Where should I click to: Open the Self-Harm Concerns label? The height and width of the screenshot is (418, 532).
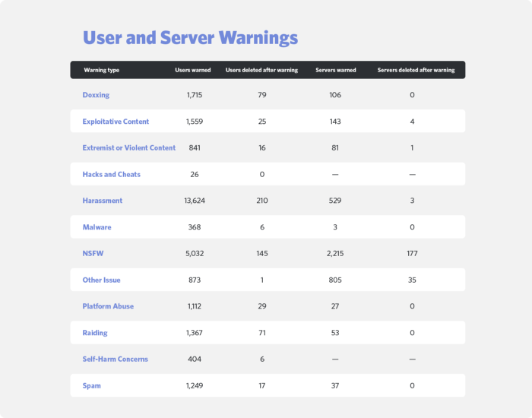115,359
